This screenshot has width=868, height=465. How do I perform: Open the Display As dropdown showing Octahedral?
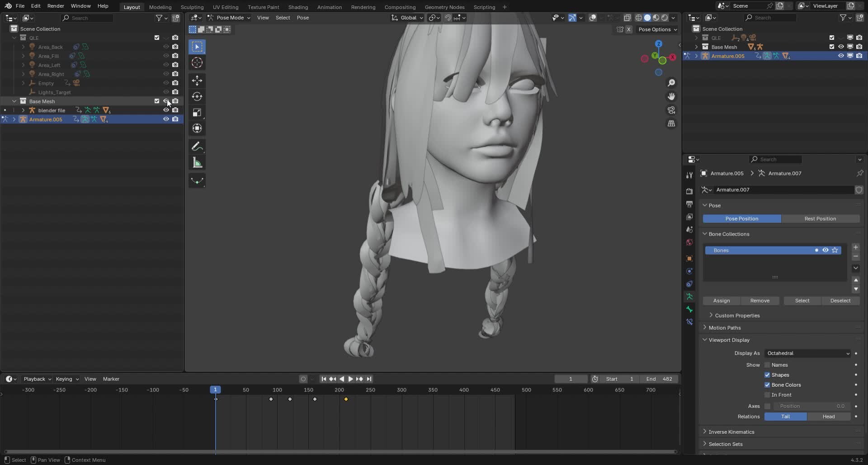point(808,353)
